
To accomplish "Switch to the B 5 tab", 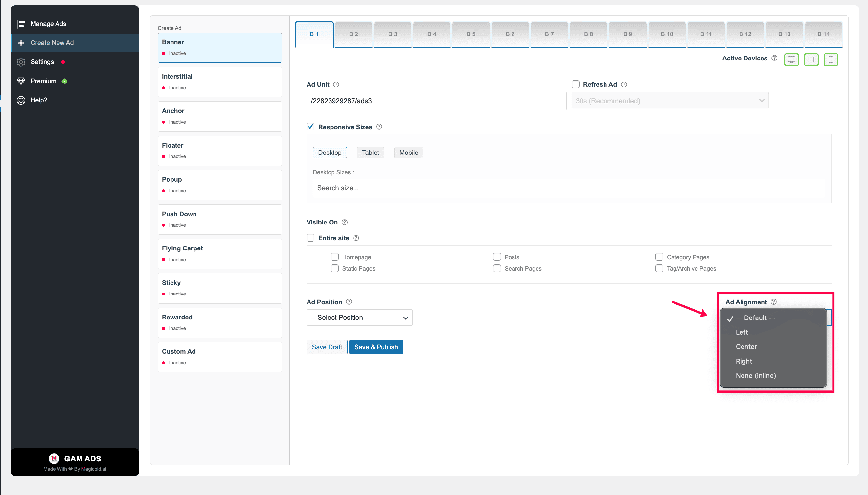I will click(471, 34).
